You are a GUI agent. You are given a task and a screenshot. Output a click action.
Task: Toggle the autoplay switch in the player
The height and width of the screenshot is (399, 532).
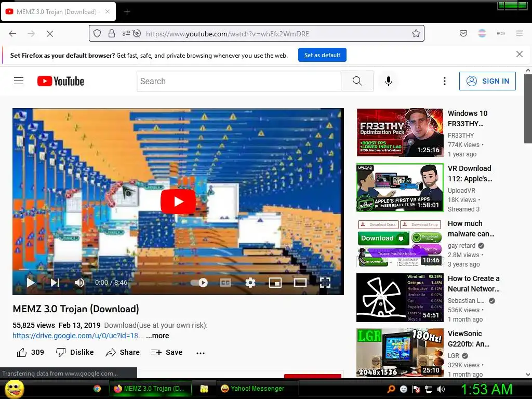[199, 282]
